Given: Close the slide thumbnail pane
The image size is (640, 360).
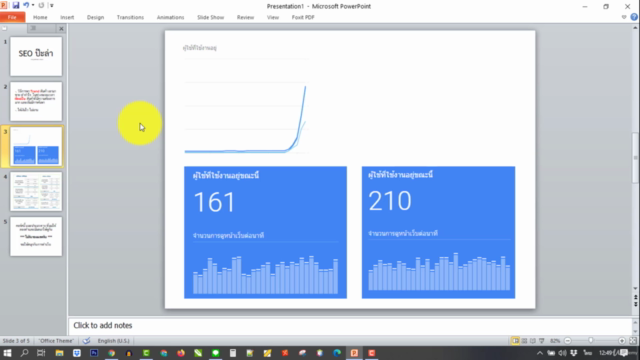Looking at the screenshot, I should pyautogui.click(x=61, y=29).
